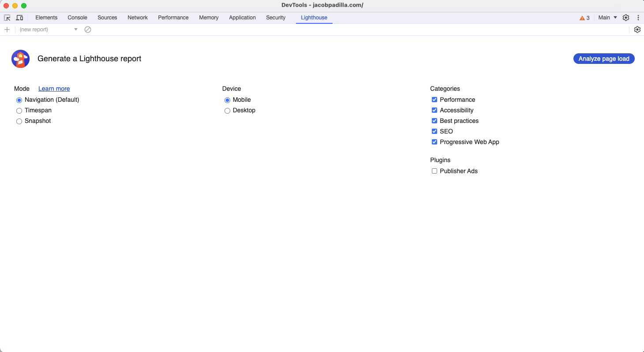
Task: Click the clear Lighthouse reports icon
Action: coord(88,30)
